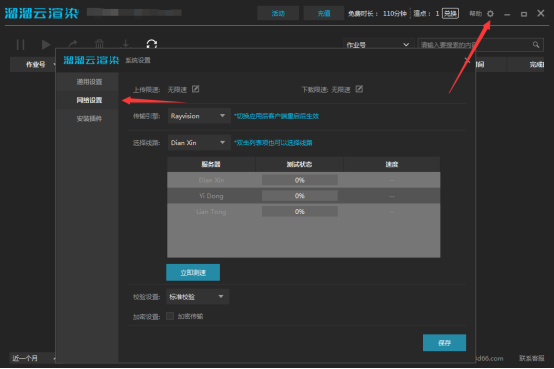Screen dimensions: 554x369
Task: Delete job with the trash toolbar icon
Action: click(x=99, y=44)
